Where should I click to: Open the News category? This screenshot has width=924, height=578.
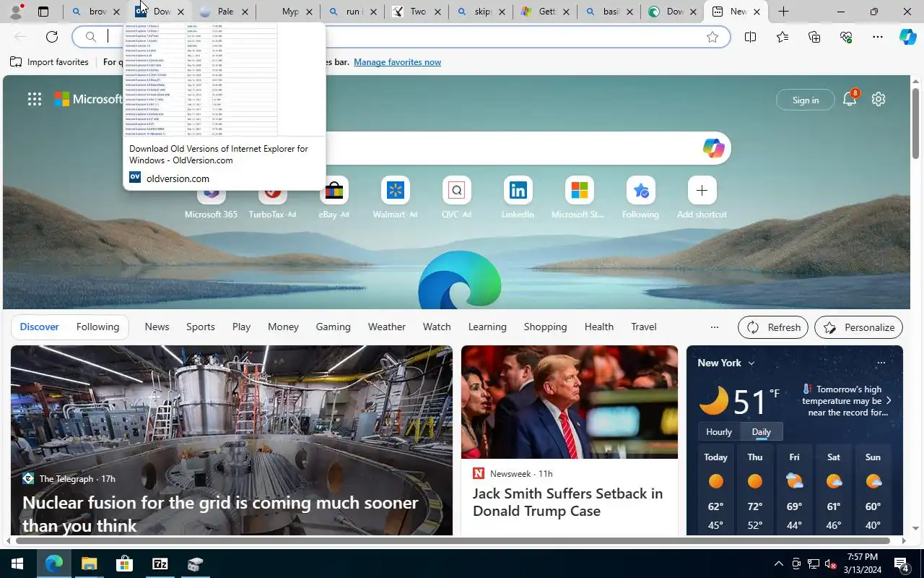pos(157,327)
